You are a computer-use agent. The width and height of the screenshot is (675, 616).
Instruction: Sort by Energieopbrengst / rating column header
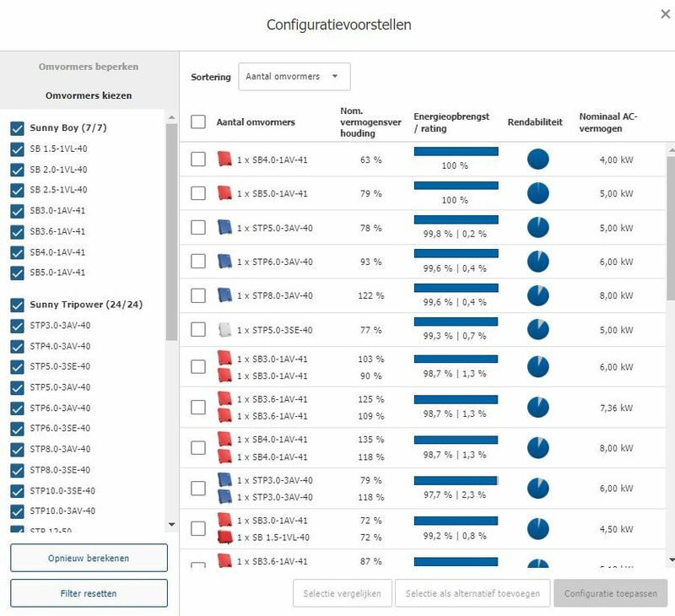(451, 122)
